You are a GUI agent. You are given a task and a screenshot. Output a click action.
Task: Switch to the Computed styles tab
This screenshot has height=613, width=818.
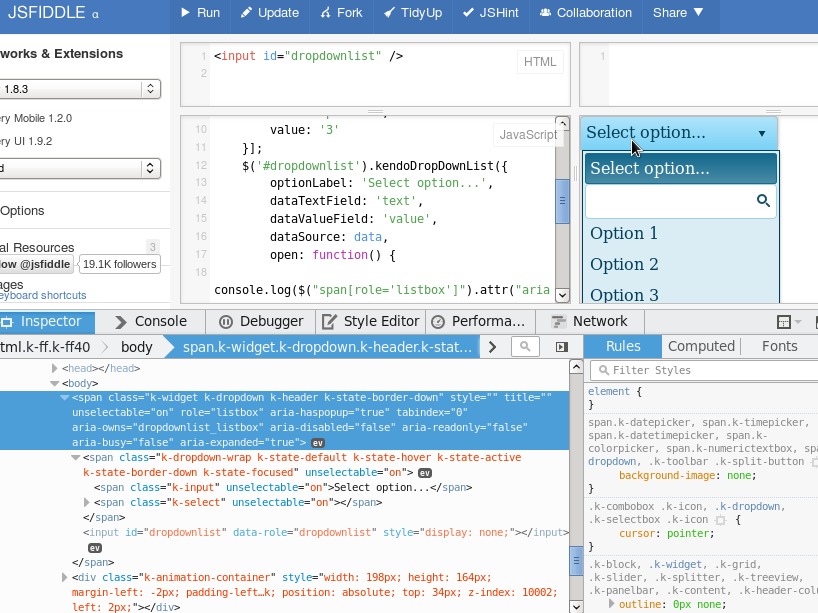coord(701,346)
